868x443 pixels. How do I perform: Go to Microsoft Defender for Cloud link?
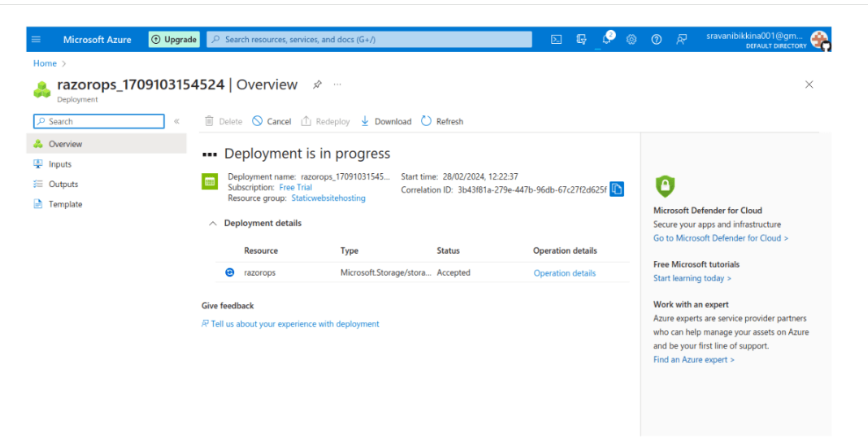click(x=721, y=238)
